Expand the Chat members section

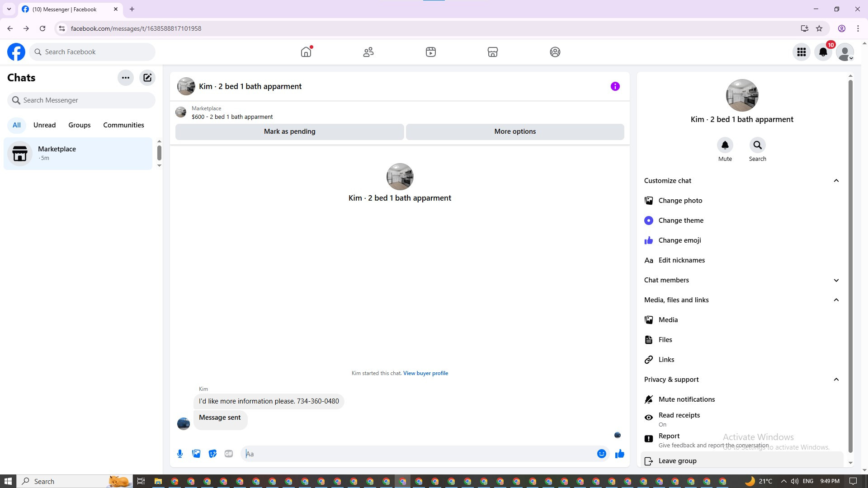(741, 280)
